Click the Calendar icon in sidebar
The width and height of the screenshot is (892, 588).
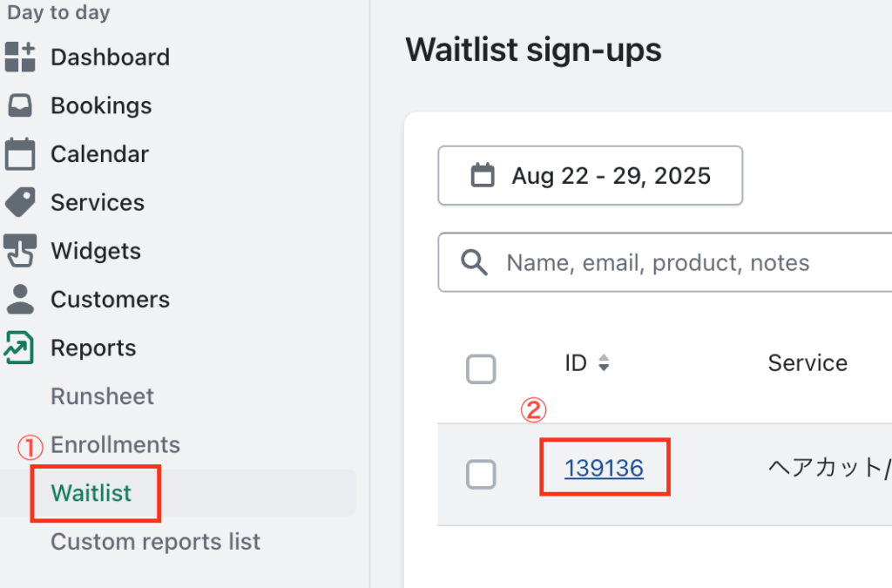pos(19,154)
